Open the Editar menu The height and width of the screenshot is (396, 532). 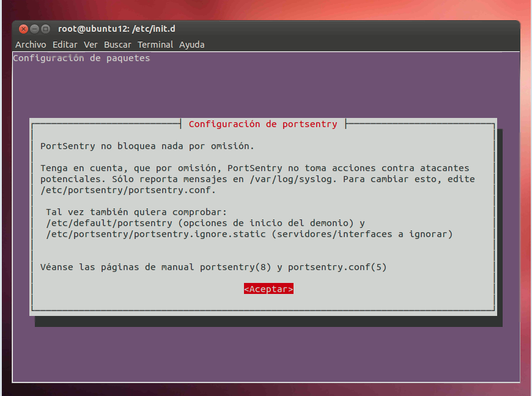tap(65, 45)
